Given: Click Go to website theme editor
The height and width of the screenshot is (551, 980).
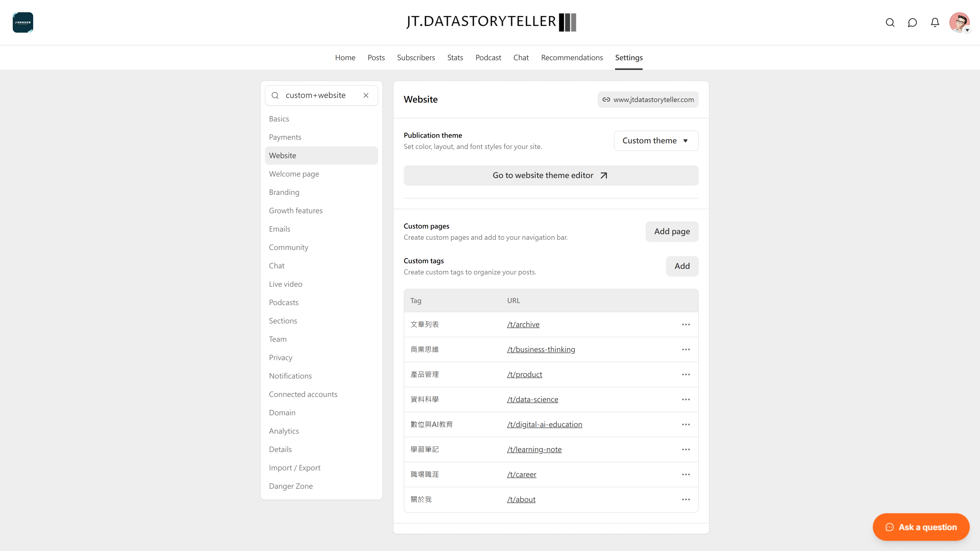Looking at the screenshot, I should 551,175.
